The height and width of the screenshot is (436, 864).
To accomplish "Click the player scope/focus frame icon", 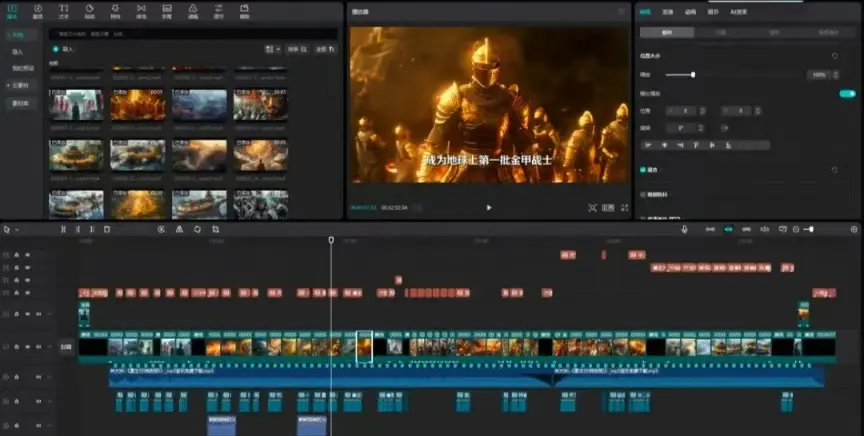I will tap(592, 208).
